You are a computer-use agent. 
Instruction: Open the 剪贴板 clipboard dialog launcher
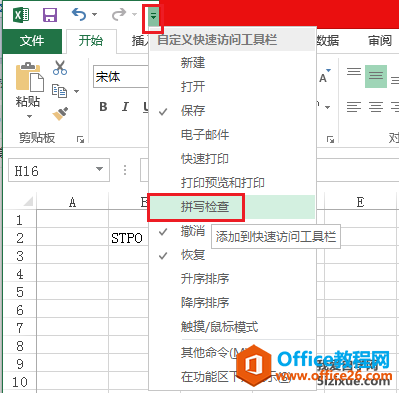click(80, 139)
